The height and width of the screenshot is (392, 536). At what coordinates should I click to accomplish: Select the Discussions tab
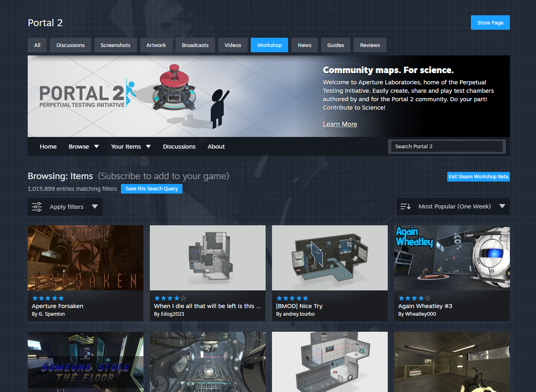(70, 45)
